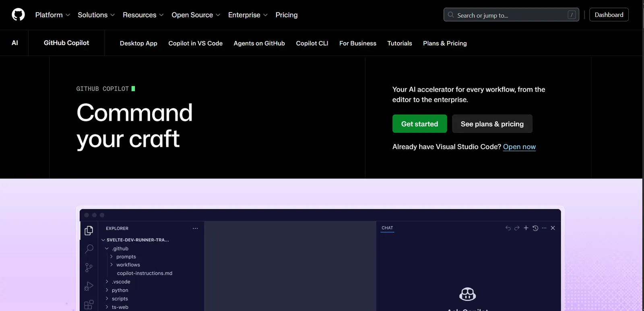Image resolution: width=644 pixels, height=311 pixels.
Task: Open the Source Control branch icon
Action: (x=89, y=268)
